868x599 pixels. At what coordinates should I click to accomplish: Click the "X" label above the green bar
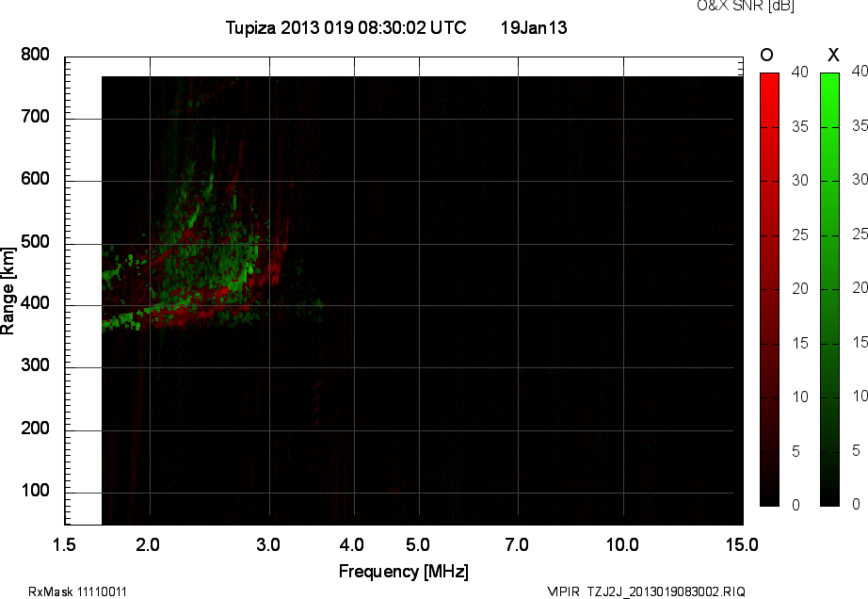pyautogui.click(x=833, y=55)
